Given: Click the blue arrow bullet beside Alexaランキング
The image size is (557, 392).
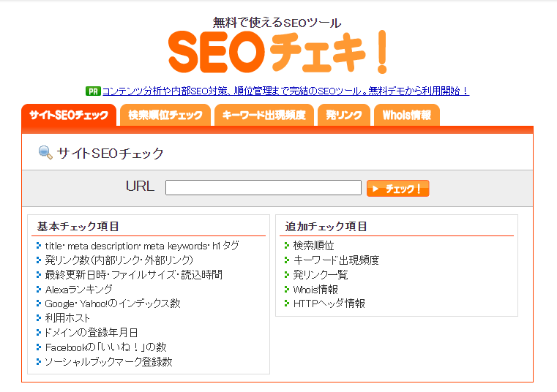Looking at the screenshot, I should 39,289.
